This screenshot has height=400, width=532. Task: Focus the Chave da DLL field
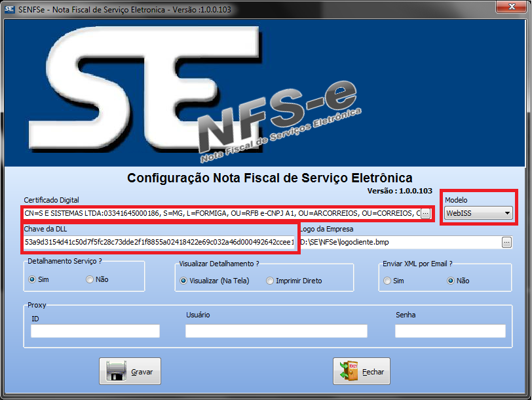point(159,242)
